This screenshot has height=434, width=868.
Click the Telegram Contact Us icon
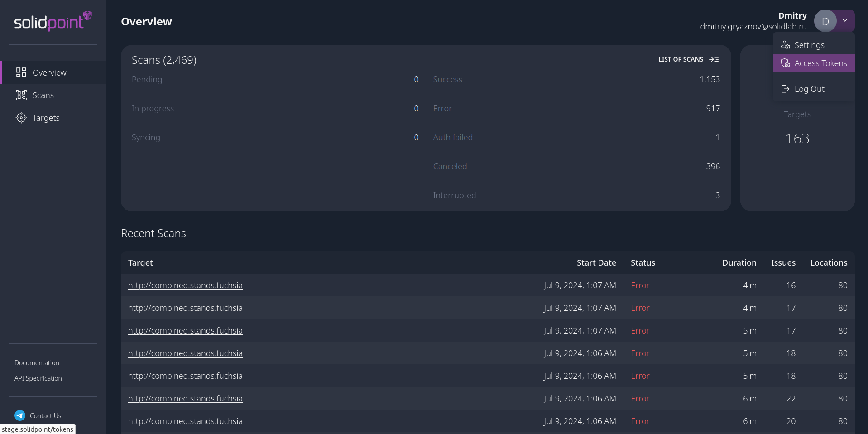coord(20,415)
